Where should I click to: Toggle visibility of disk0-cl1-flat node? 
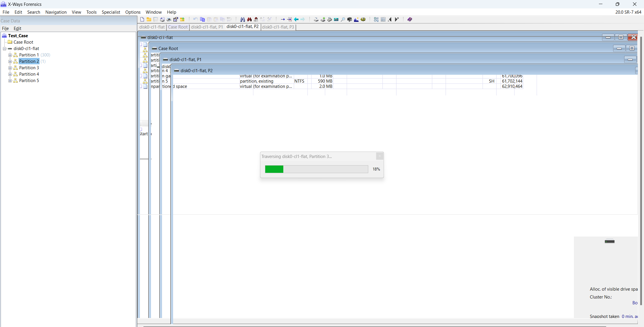point(4,48)
